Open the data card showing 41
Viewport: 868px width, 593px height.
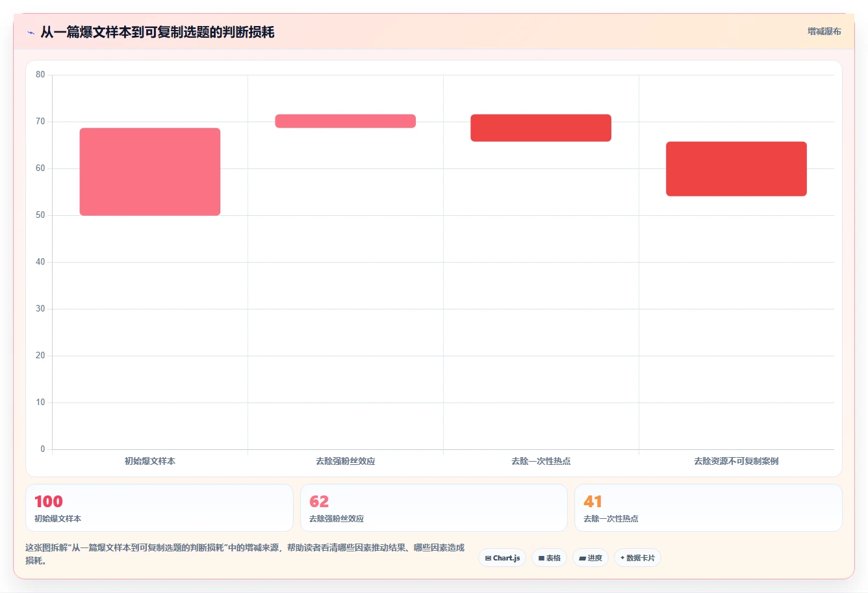pyautogui.click(x=708, y=508)
